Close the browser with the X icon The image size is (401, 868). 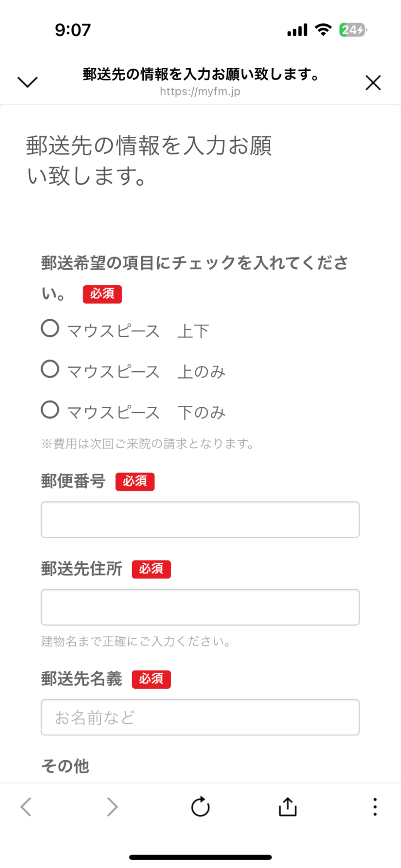(373, 83)
